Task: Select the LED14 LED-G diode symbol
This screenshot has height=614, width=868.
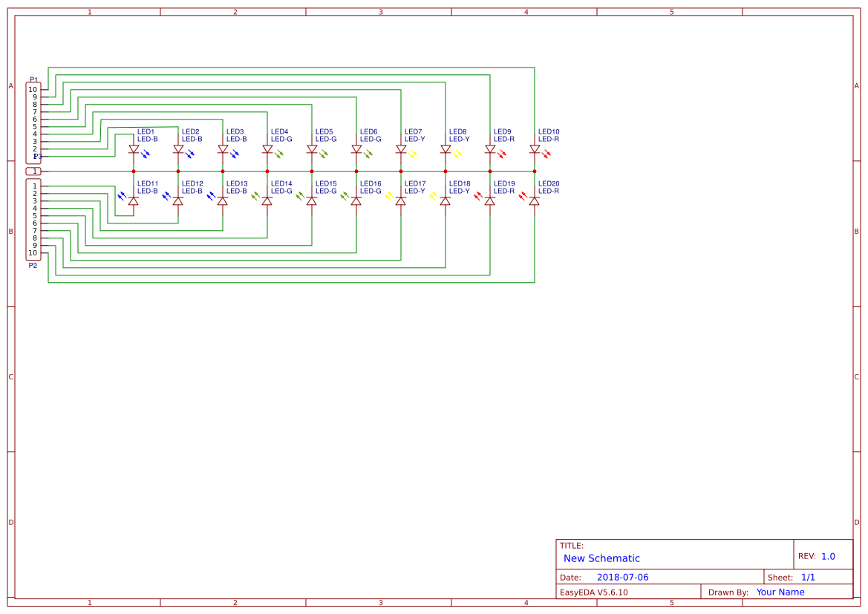Action: pyautogui.click(x=266, y=200)
